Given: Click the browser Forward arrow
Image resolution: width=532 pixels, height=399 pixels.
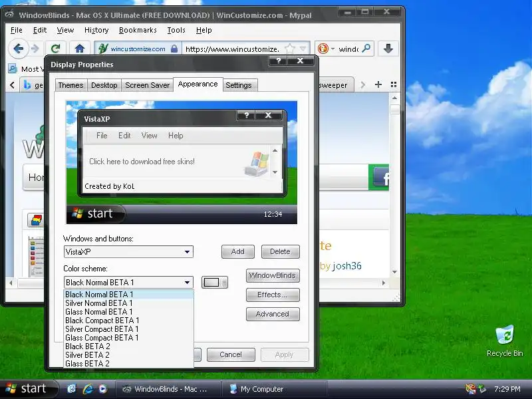Looking at the screenshot, I should pos(35,49).
